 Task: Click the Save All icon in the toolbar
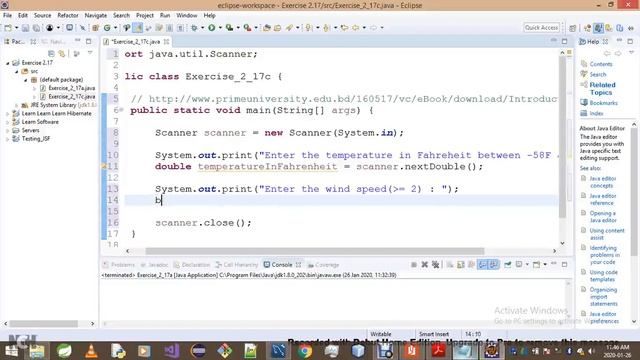pos(36,28)
